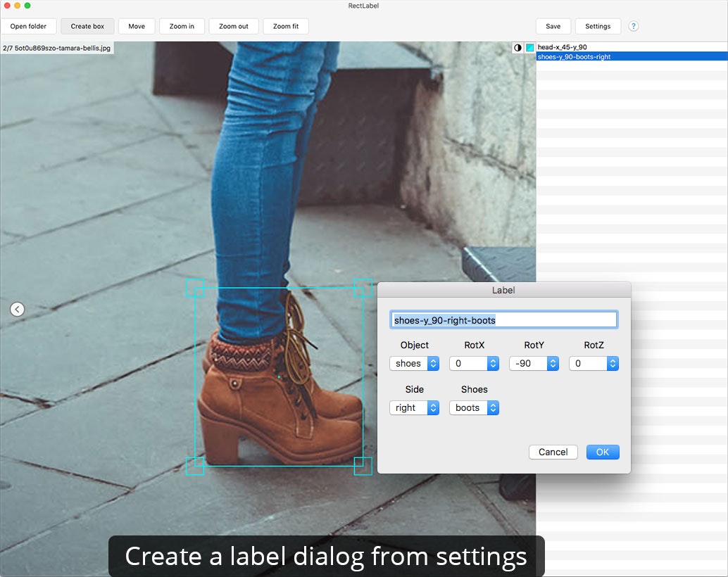This screenshot has height=577, width=728.
Task: Click the previous image arrow on the left
Action: coord(17,309)
